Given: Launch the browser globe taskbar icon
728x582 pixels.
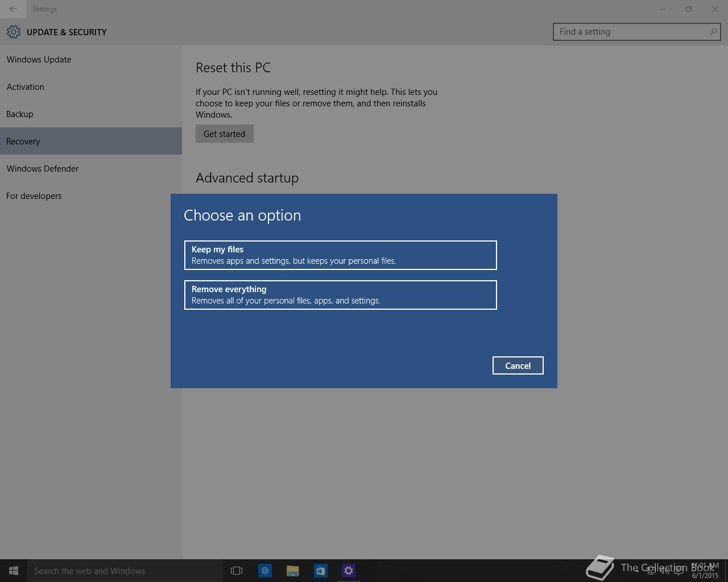Looking at the screenshot, I should pos(265,571).
